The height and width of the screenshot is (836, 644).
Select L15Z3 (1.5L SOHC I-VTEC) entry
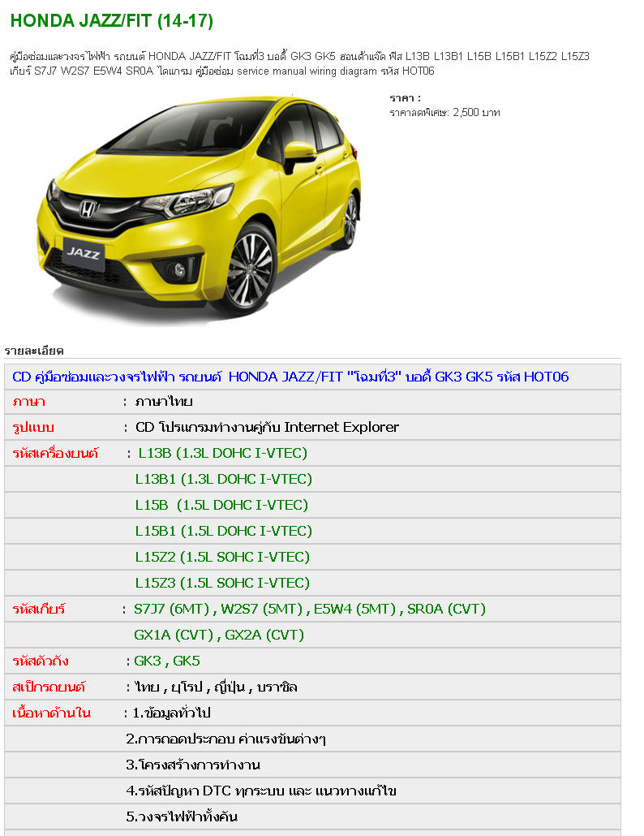[x=222, y=583]
